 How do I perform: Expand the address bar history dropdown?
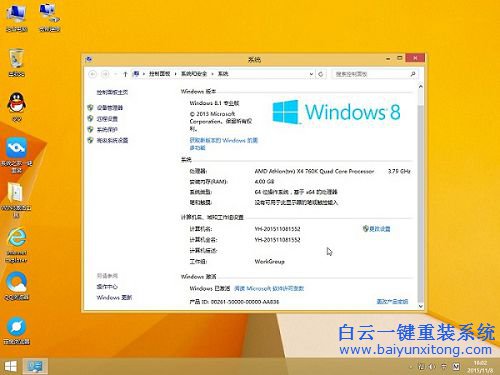(311, 74)
